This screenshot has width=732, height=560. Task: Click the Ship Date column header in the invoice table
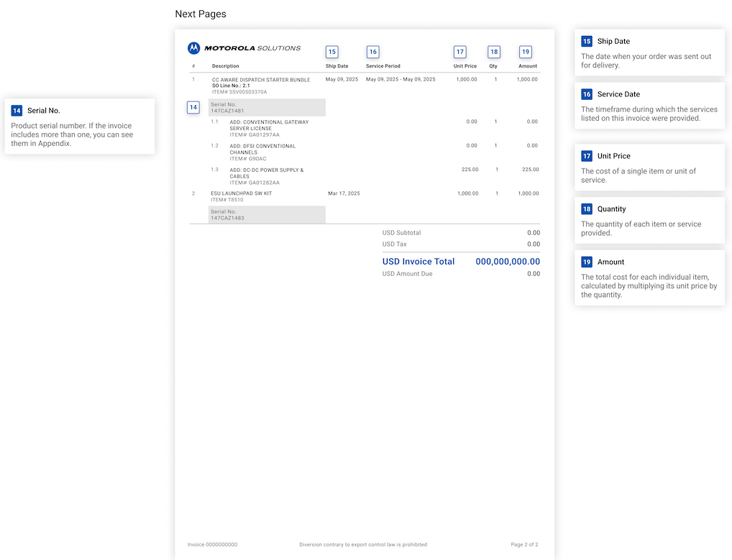tap(337, 66)
